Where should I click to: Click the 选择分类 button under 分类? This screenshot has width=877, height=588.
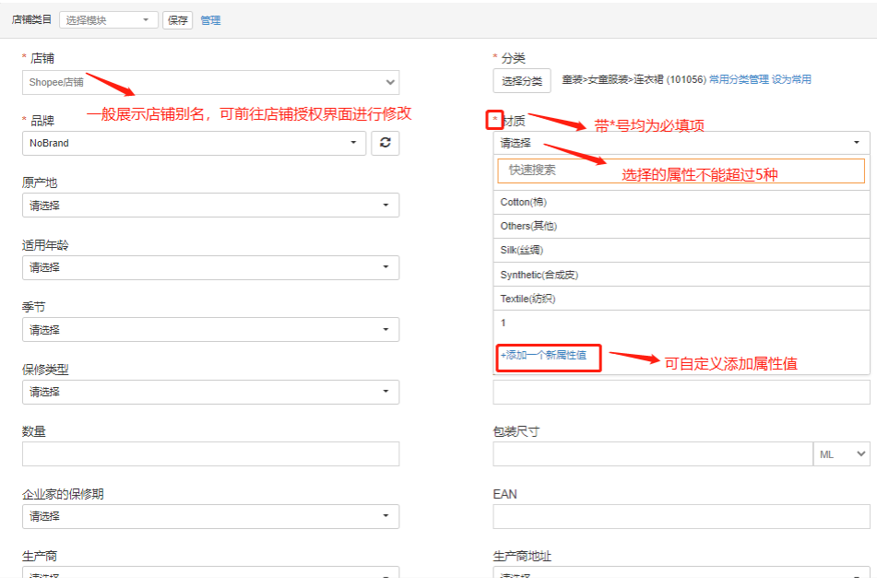522,79
